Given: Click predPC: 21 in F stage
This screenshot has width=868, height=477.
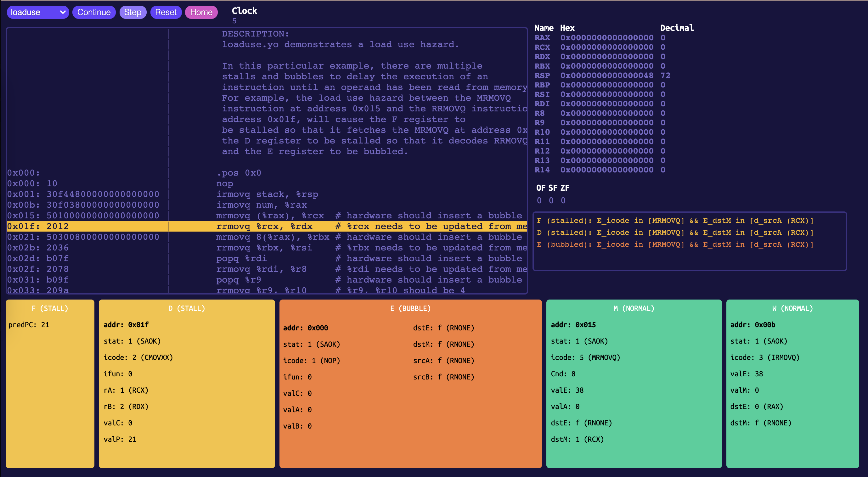Looking at the screenshot, I should tap(29, 325).
